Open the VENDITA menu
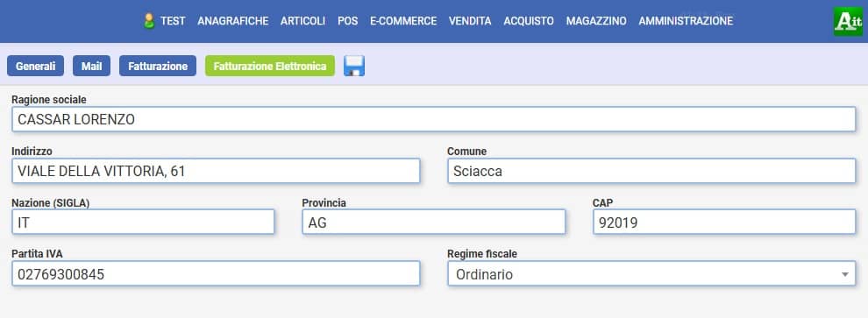The width and height of the screenshot is (868, 318). click(x=470, y=21)
